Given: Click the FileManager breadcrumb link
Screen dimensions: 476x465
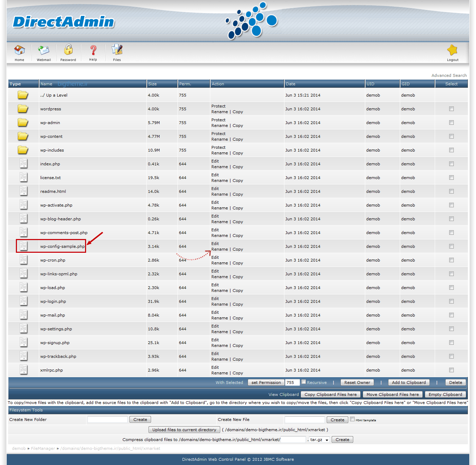Looking at the screenshot, I should [x=43, y=448].
